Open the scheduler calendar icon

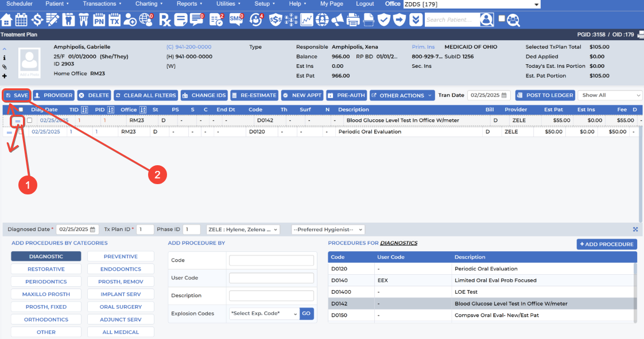[x=21, y=20]
